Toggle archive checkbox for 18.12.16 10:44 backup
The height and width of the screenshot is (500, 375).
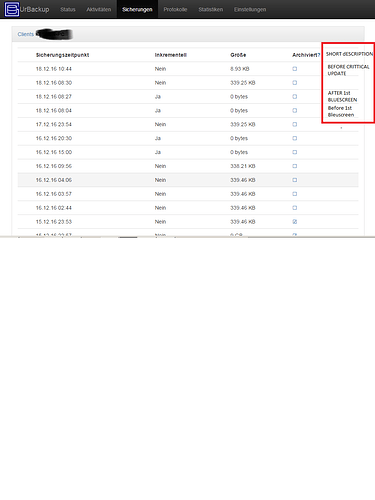click(295, 69)
